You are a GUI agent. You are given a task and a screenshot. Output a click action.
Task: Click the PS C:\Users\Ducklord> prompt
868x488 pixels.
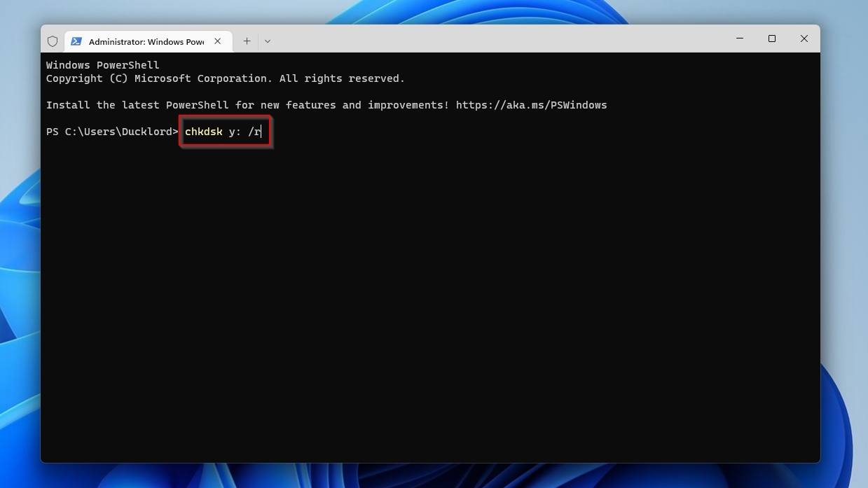coord(112,132)
